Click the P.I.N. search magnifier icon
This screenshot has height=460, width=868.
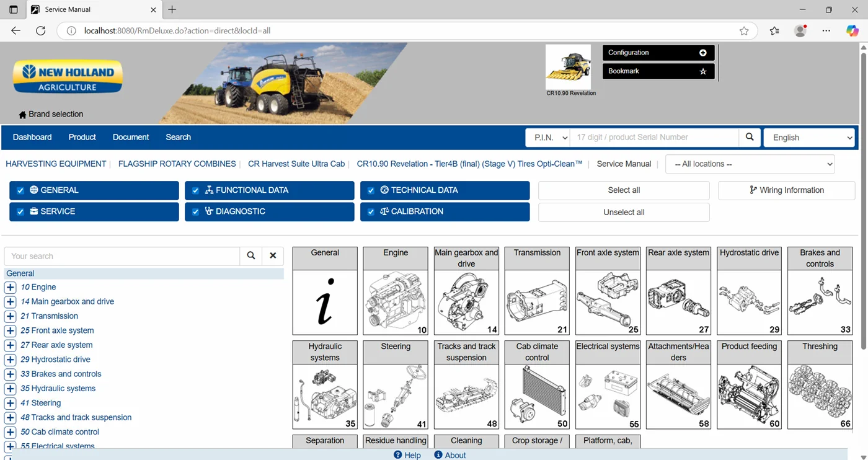point(750,137)
